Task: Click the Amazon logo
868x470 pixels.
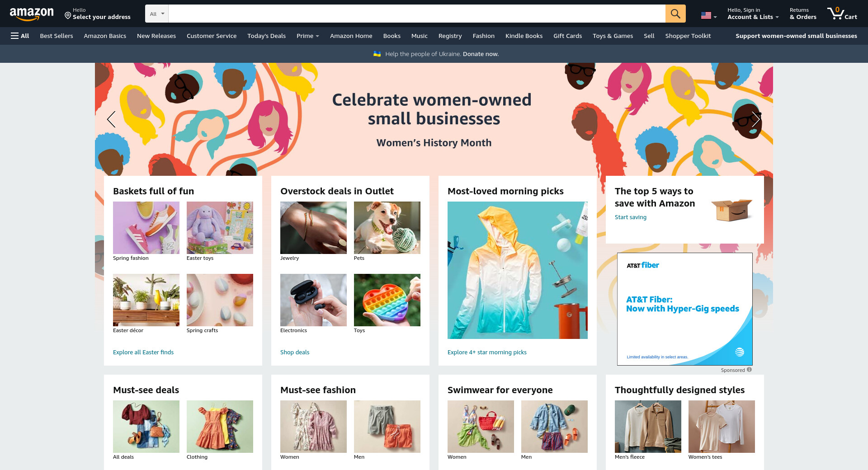Action: pos(32,14)
